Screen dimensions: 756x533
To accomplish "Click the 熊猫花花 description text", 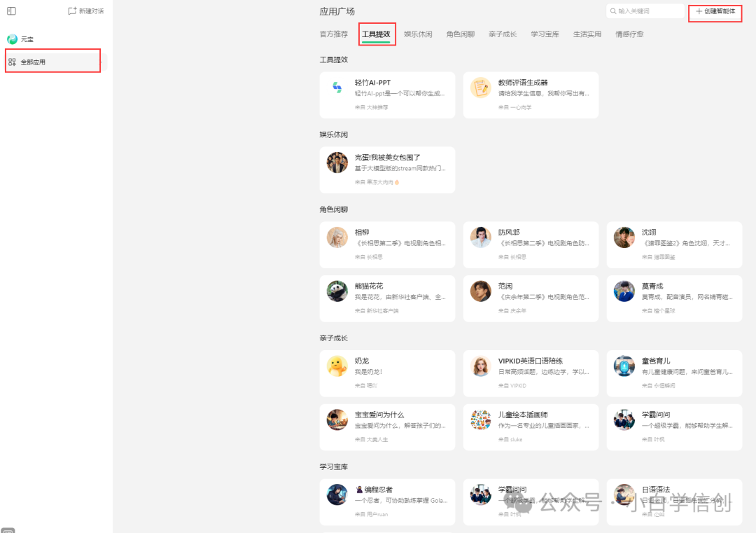I will [x=400, y=297].
